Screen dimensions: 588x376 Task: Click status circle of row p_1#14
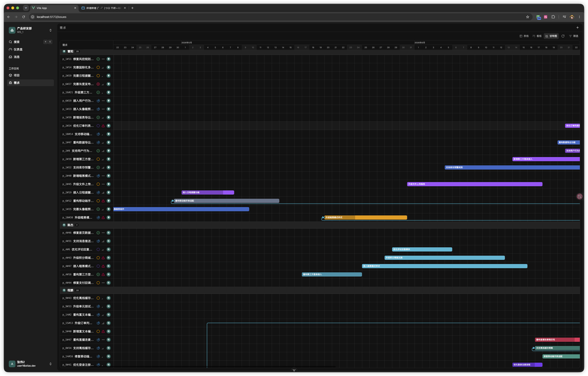(x=98, y=68)
